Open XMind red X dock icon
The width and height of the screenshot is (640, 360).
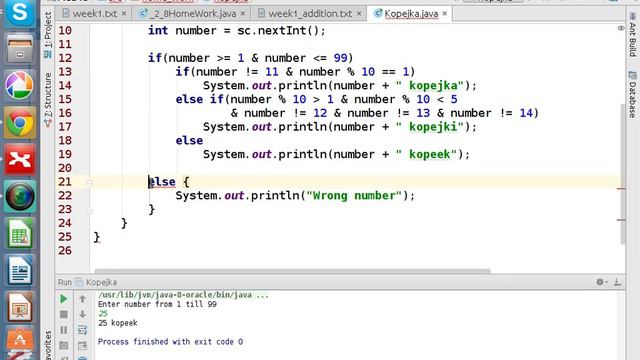point(19,159)
